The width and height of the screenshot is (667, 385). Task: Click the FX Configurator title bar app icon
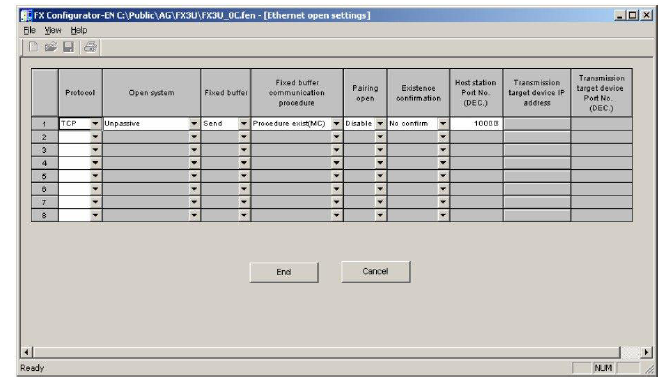(26, 16)
